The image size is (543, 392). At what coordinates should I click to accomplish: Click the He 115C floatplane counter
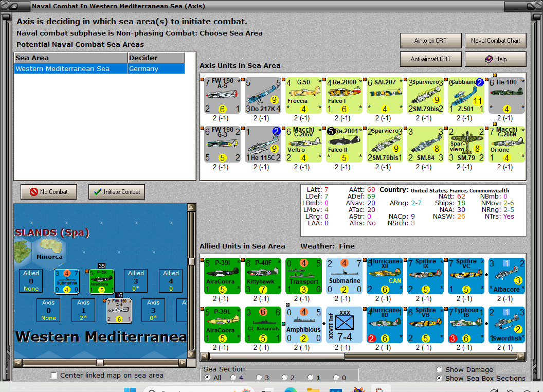[x=263, y=145]
